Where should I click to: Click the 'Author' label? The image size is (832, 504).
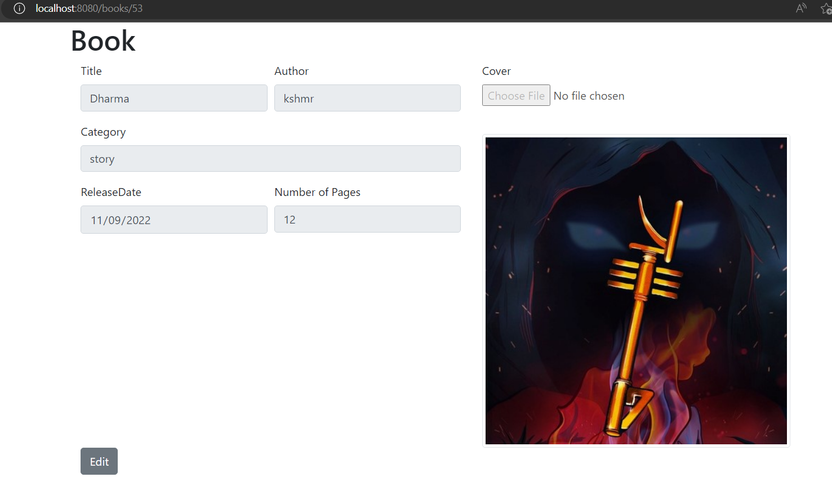pos(291,71)
